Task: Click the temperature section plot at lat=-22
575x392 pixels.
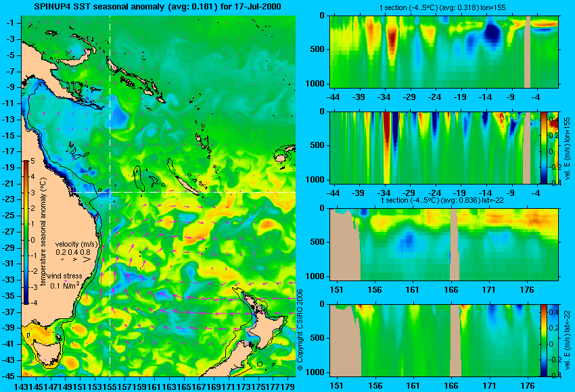Action: point(444,245)
